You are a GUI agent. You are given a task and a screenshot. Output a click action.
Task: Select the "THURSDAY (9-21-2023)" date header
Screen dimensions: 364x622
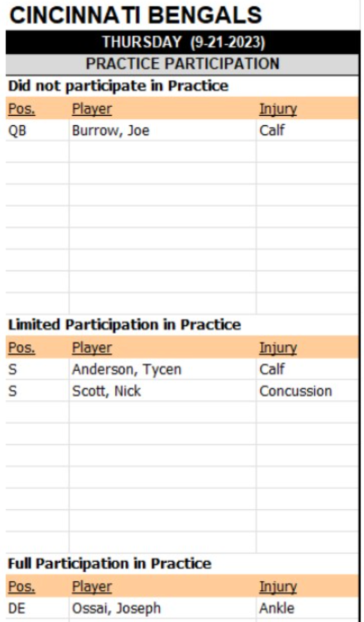[x=183, y=42]
